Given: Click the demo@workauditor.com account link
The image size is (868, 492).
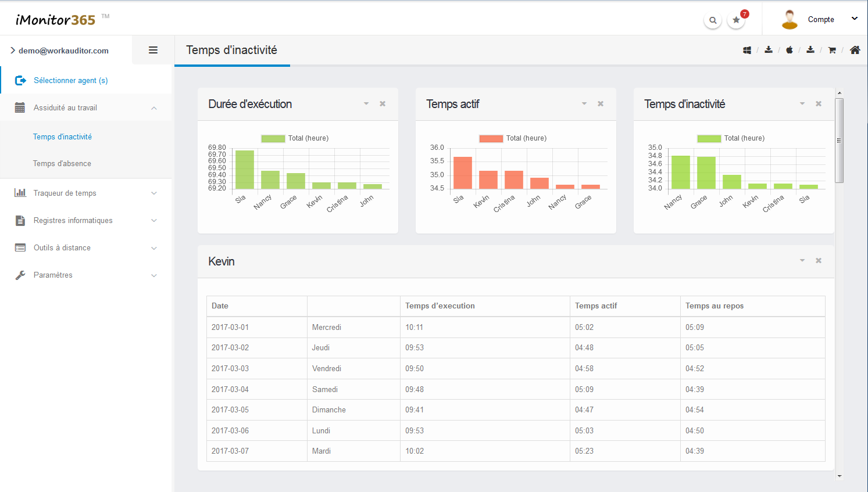Looking at the screenshot, I should click(63, 51).
